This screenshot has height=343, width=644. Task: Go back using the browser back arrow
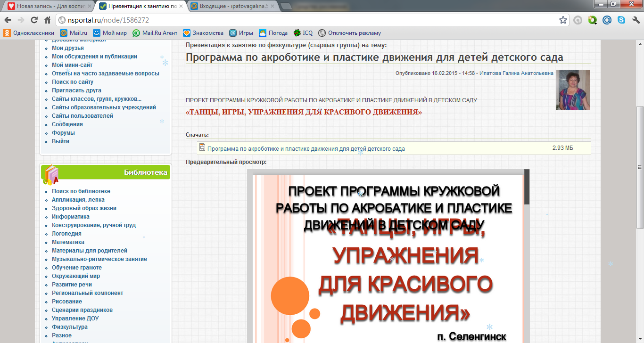[x=8, y=20]
